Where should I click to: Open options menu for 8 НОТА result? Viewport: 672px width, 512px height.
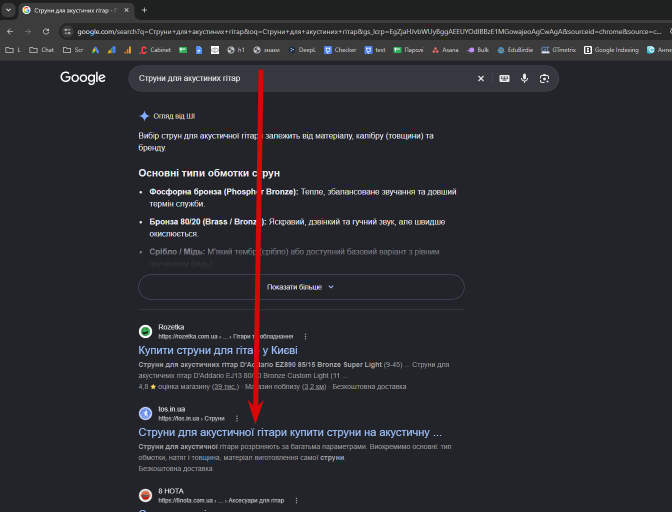(296, 500)
